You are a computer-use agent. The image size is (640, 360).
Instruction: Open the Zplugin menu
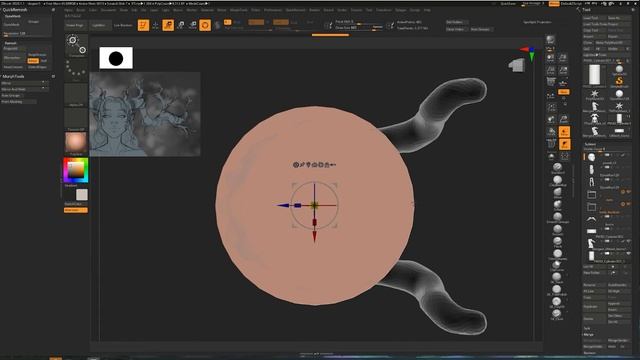(x=401, y=10)
